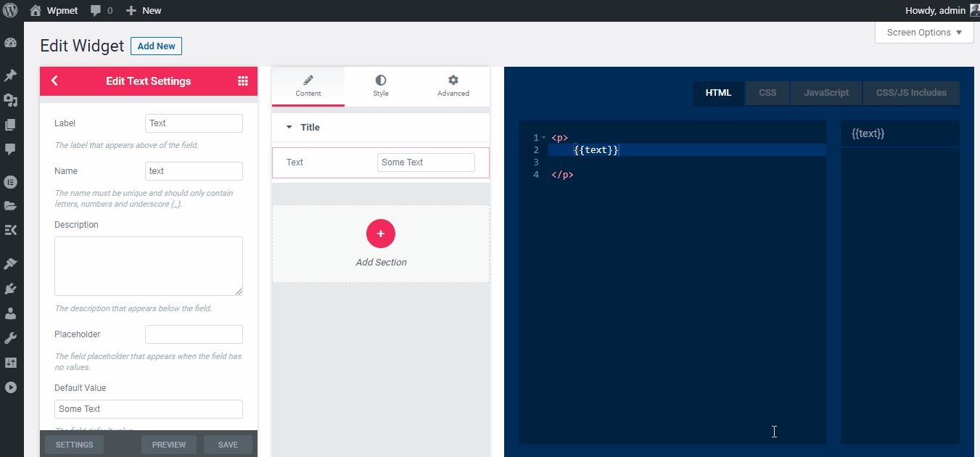Viewport: 980px width, 457px height.
Task: Open Dashboard from the sidebar
Action: 10,42
